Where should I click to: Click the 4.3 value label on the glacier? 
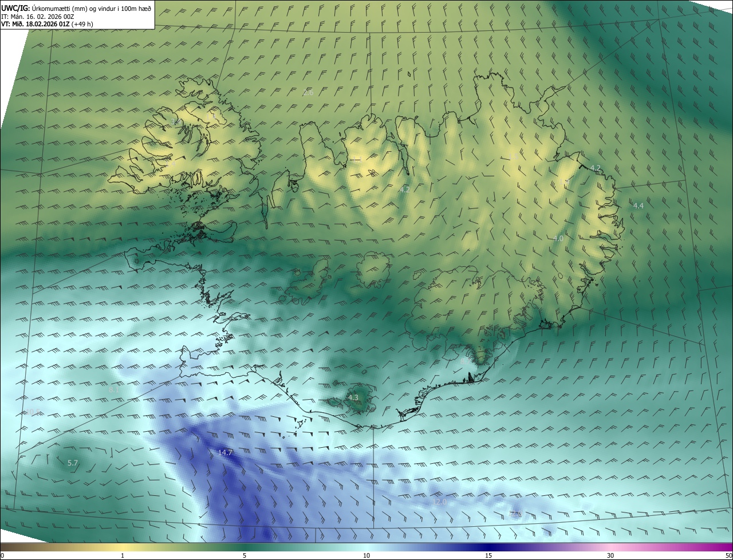click(353, 397)
